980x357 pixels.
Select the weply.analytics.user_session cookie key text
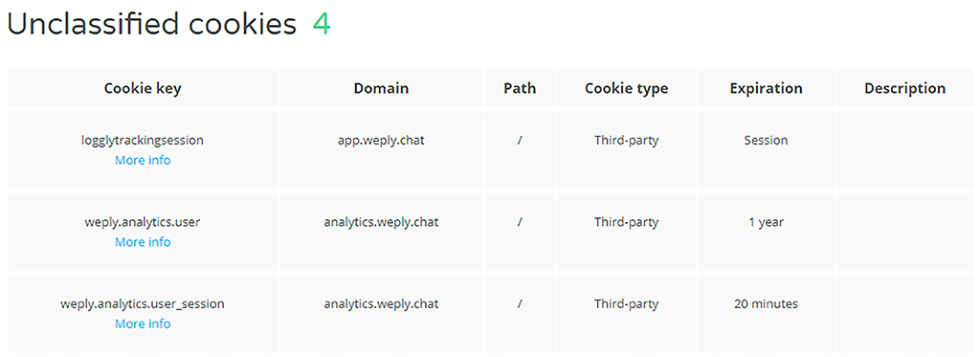pyautogui.click(x=143, y=303)
